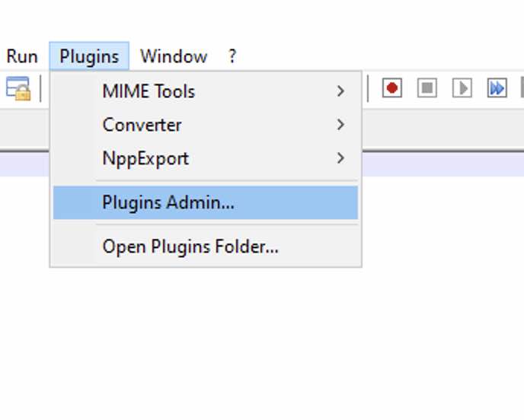This screenshot has height=420, width=524.
Task: Close the open Plugins menu
Action: pos(89,56)
